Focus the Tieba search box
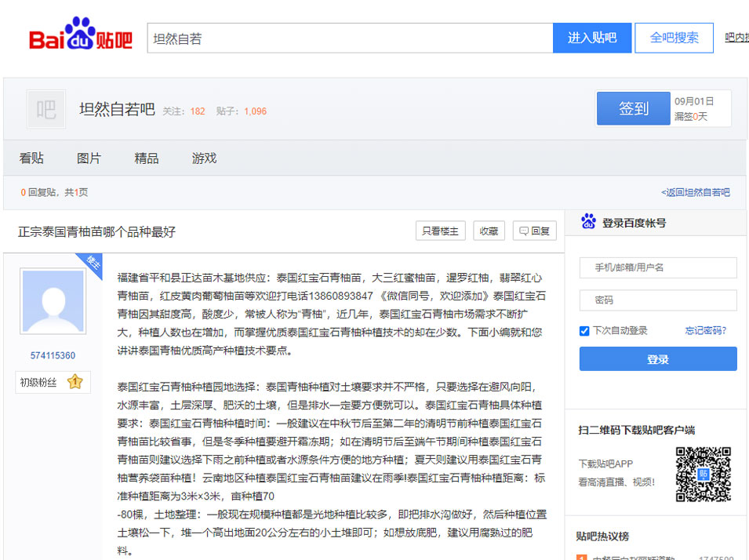The height and width of the screenshot is (560, 749). click(350, 38)
